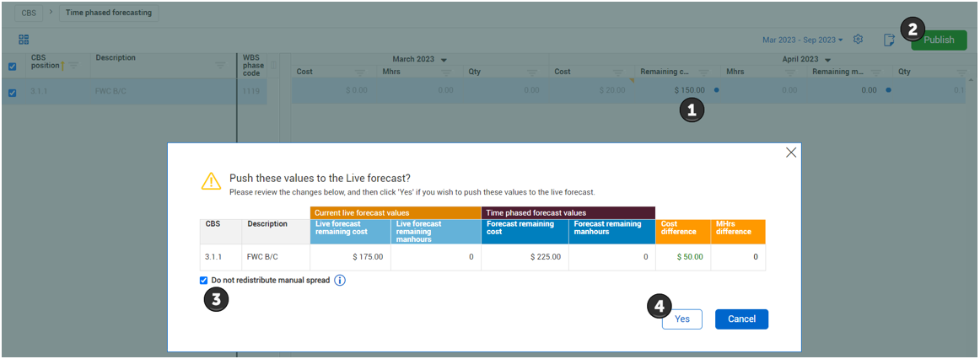This screenshot has width=980, height=359.
Task: Click the notes document icon beside Publish
Action: click(x=888, y=40)
